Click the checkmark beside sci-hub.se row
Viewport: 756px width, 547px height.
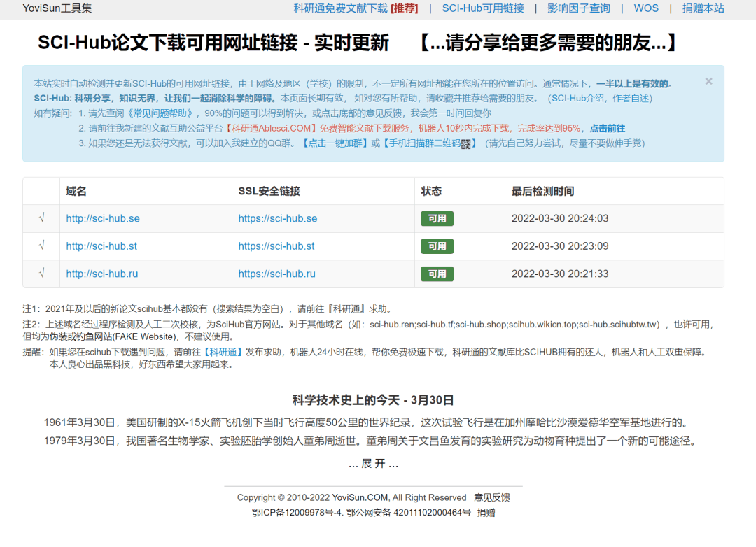(x=41, y=218)
